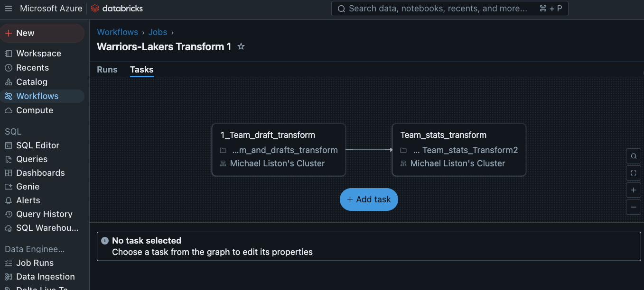Click the search data and notebooks field
This screenshot has height=290, width=644.
[449, 9]
